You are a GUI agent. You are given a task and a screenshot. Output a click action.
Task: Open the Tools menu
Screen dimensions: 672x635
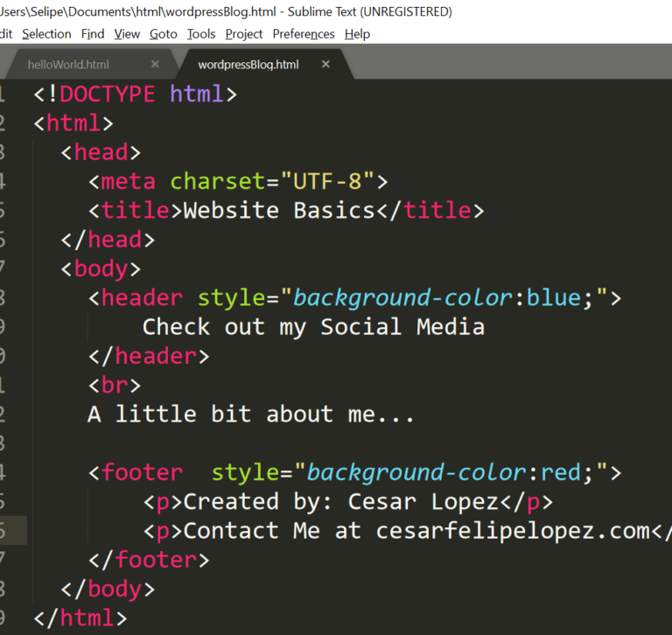point(200,34)
